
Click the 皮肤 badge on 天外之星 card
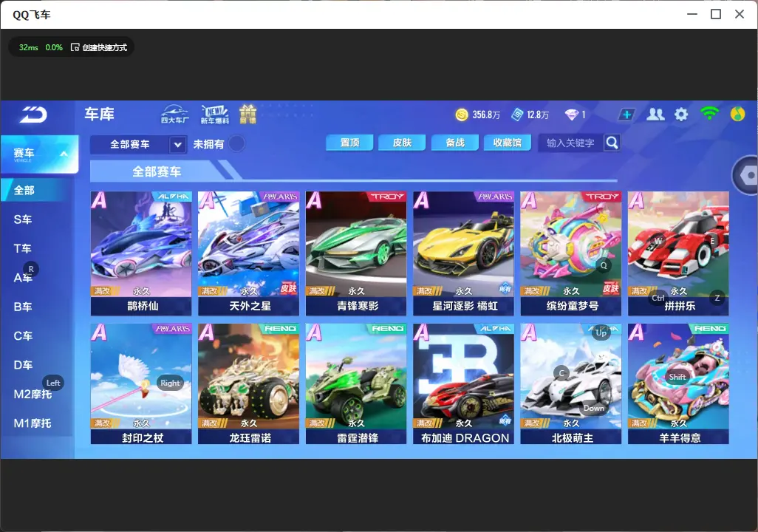[x=288, y=288]
